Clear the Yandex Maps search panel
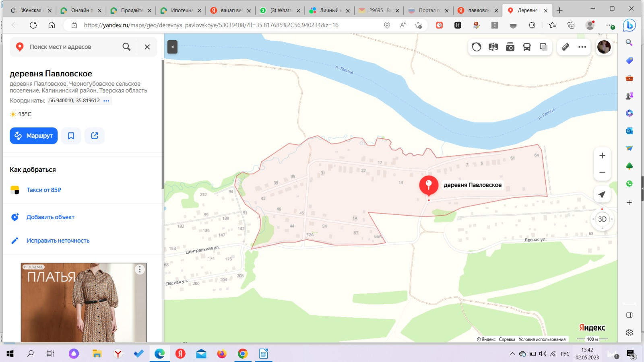The image size is (644, 362). (x=147, y=47)
